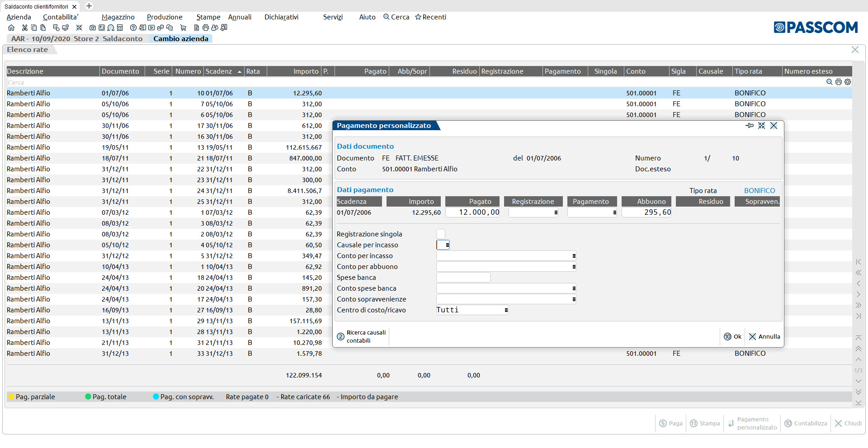The width and height of the screenshot is (868, 448).
Task: Expand the Causale per incasso dropdown
Action: point(447,245)
